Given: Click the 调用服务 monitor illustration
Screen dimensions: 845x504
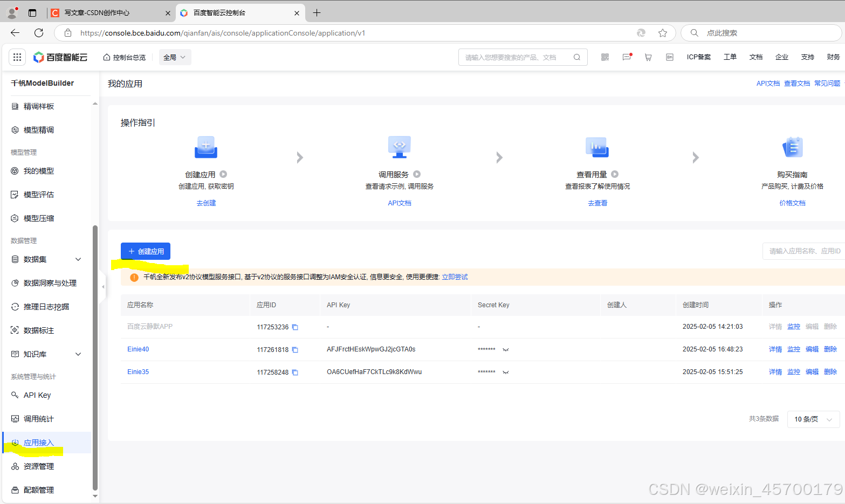Looking at the screenshot, I should [x=400, y=147].
